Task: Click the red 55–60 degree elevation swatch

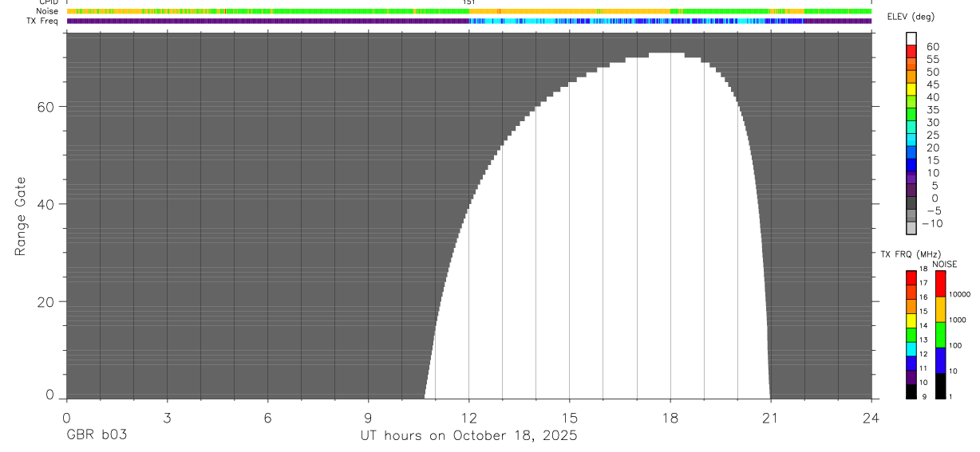Action: 911,51
